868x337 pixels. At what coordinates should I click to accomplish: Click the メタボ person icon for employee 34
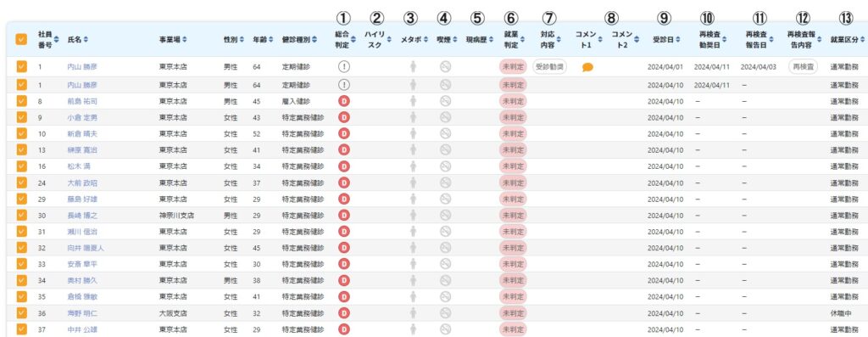(x=413, y=280)
